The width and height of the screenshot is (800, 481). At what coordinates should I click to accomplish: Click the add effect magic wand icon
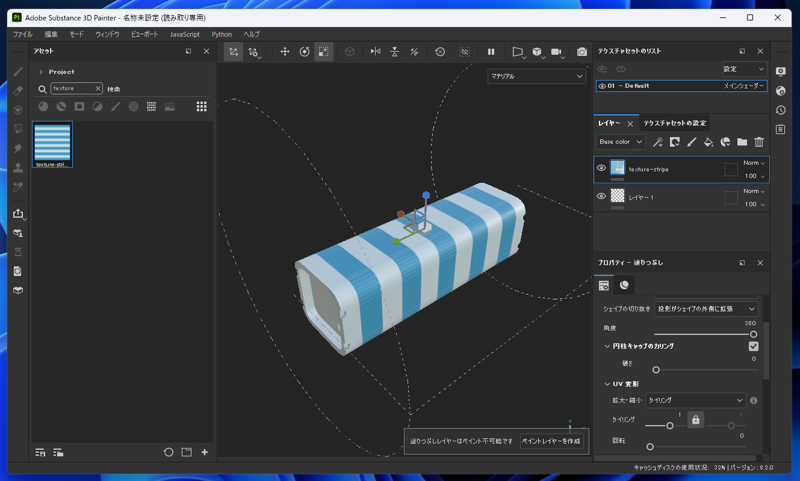pyautogui.click(x=658, y=142)
